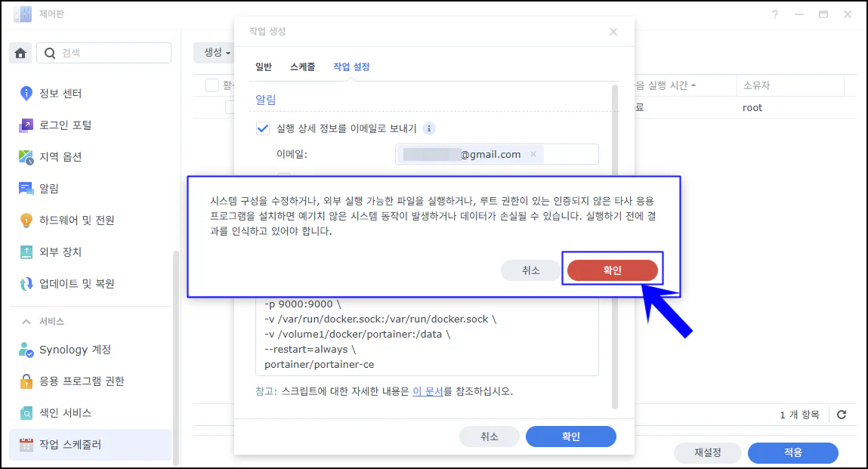The height and width of the screenshot is (469, 868).
Task: Open Update & Restore (업데이트 및 복원)
Action: [x=88, y=283]
